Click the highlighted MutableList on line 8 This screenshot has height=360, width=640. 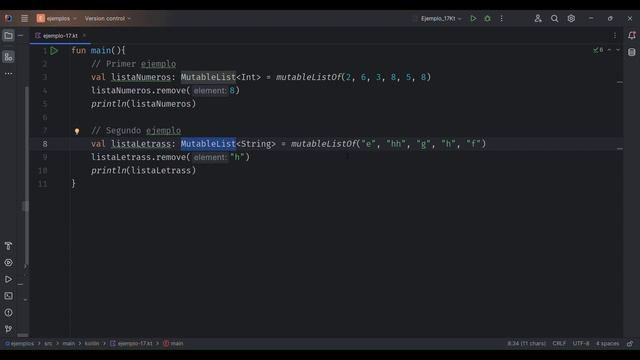click(x=208, y=144)
